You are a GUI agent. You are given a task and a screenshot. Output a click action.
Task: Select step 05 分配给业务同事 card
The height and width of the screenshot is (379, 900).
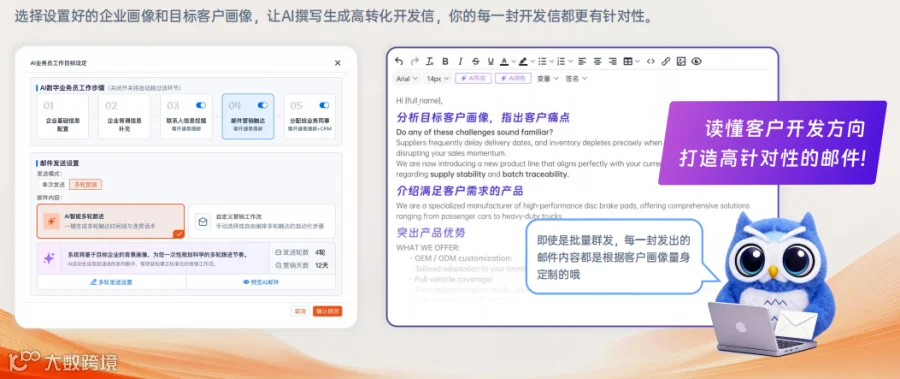pos(310,117)
